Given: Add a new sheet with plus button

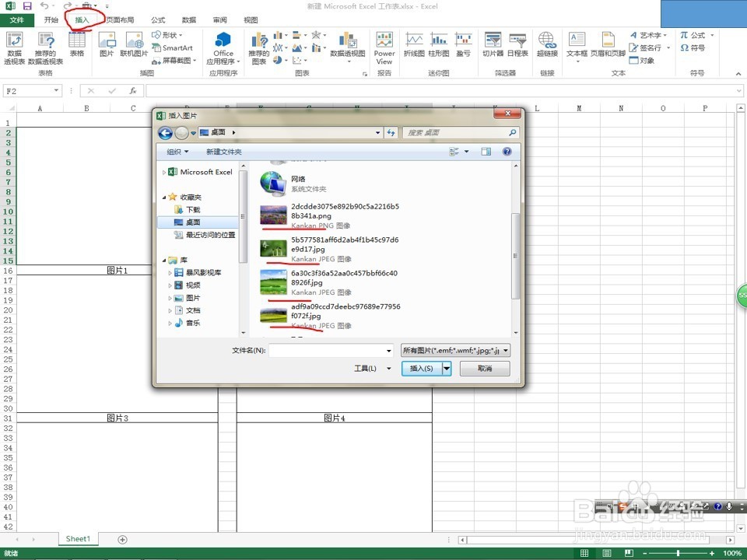Looking at the screenshot, I should pyautogui.click(x=122, y=540).
